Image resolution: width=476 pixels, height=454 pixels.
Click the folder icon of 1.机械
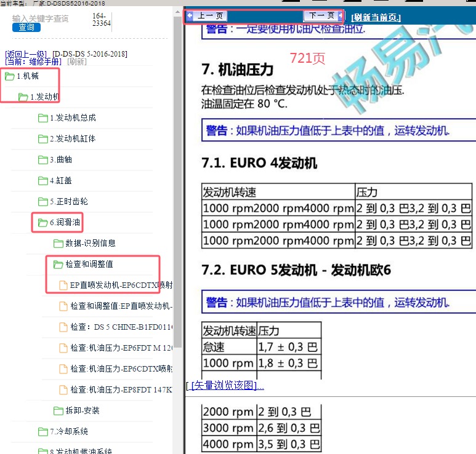[9, 76]
